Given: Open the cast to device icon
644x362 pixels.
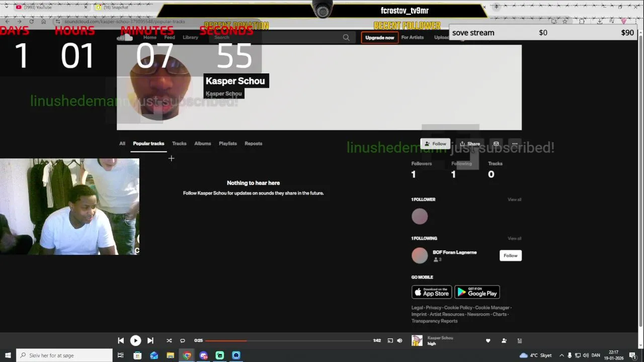Looking at the screenshot, I should [390, 340].
